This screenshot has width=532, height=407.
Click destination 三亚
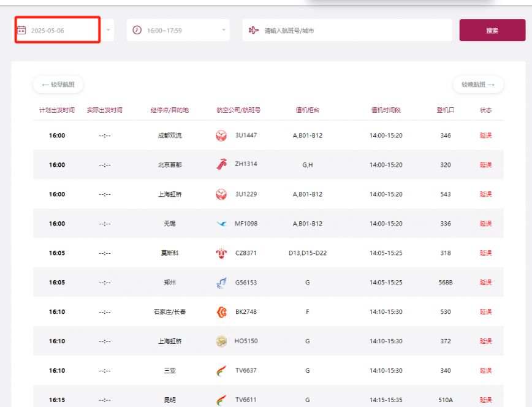pos(170,371)
